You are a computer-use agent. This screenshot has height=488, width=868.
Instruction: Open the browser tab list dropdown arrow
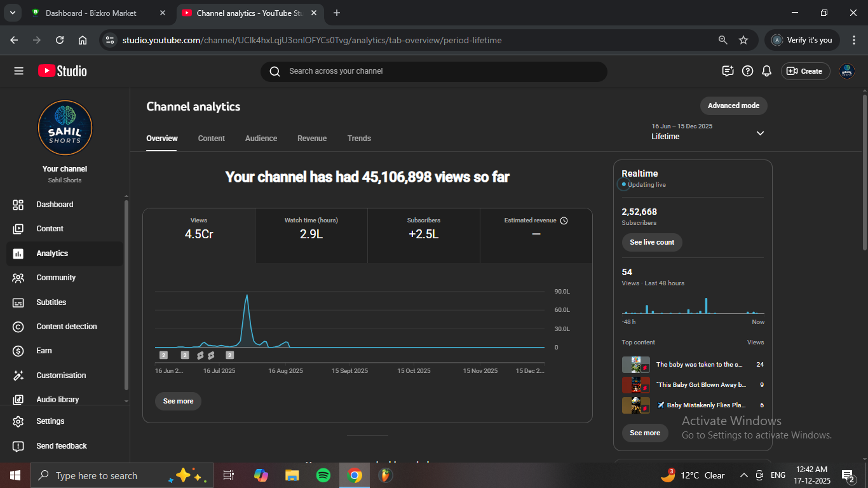coord(12,13)
